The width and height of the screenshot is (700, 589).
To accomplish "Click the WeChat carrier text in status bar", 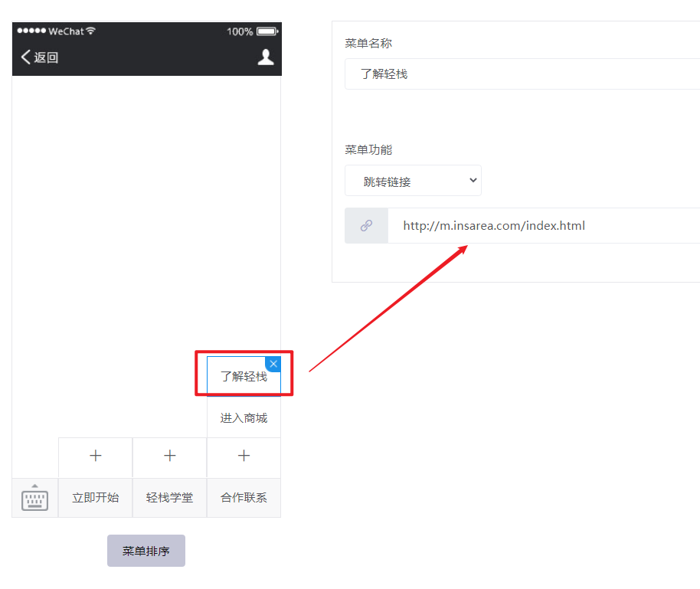I will [66, 31].
